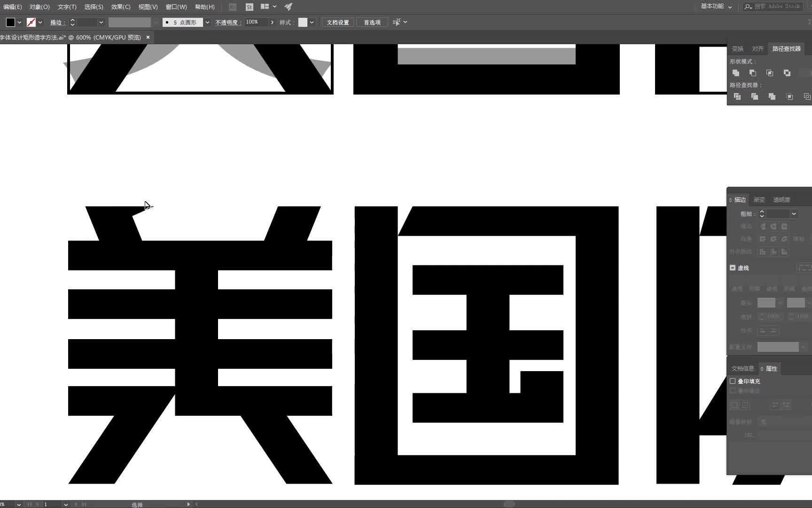This screenshot has height=508, width=812.
Task: Click the round join corner icon
Action: pos(773,239)
